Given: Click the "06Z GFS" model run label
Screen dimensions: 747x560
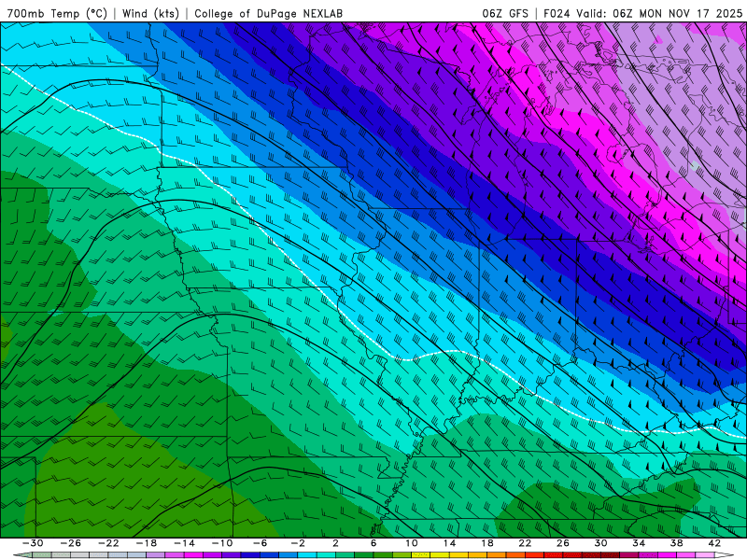Looking at the screenshot, I should pos(505,13).
